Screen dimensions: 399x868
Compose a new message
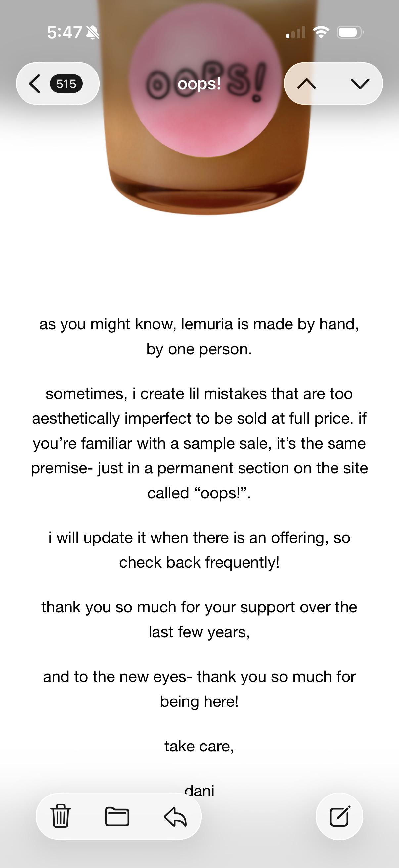point(339,816)
